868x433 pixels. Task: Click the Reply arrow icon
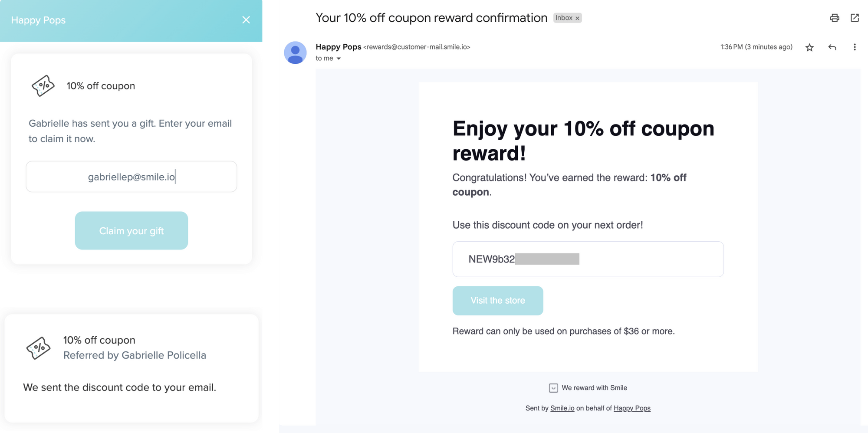(x=832, y=47)
